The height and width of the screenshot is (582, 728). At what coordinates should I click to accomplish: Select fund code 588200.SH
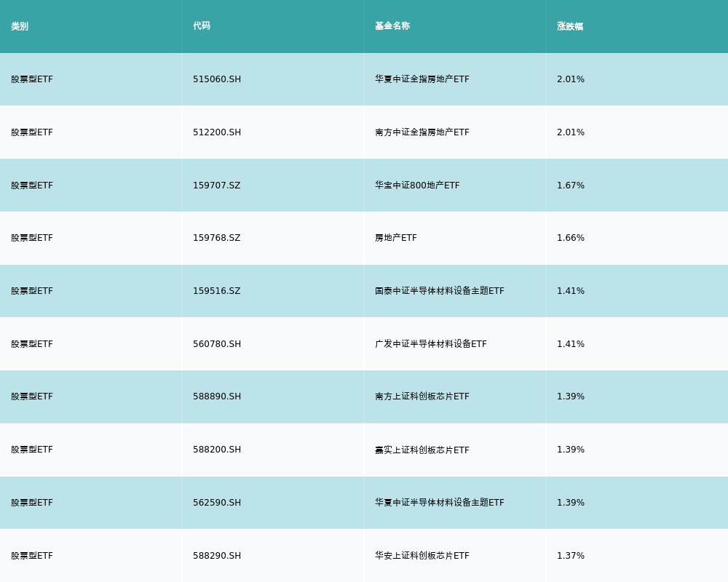[217, 450]
